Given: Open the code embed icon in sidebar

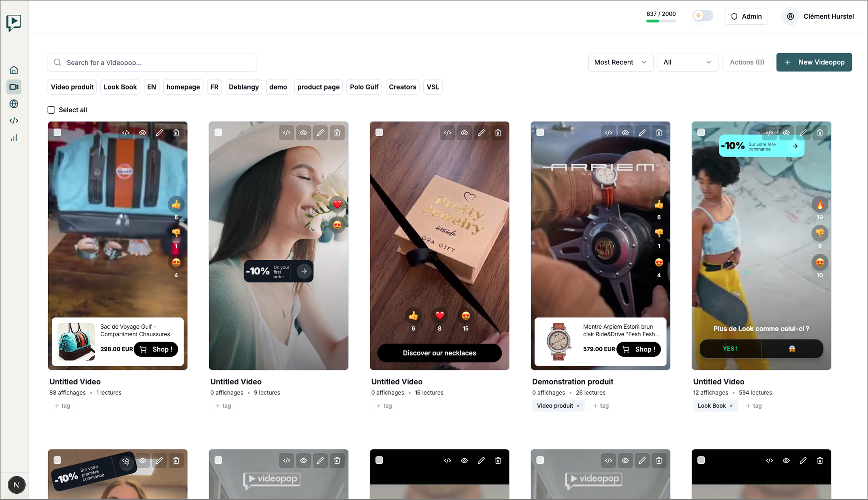Looking at the screenshot, I should click(14, 121).
